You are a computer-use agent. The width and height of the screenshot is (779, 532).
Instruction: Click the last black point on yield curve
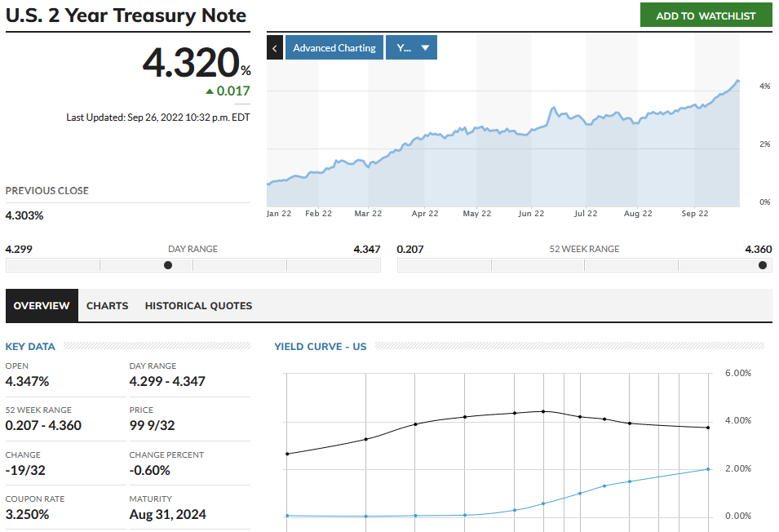point(708,428)
